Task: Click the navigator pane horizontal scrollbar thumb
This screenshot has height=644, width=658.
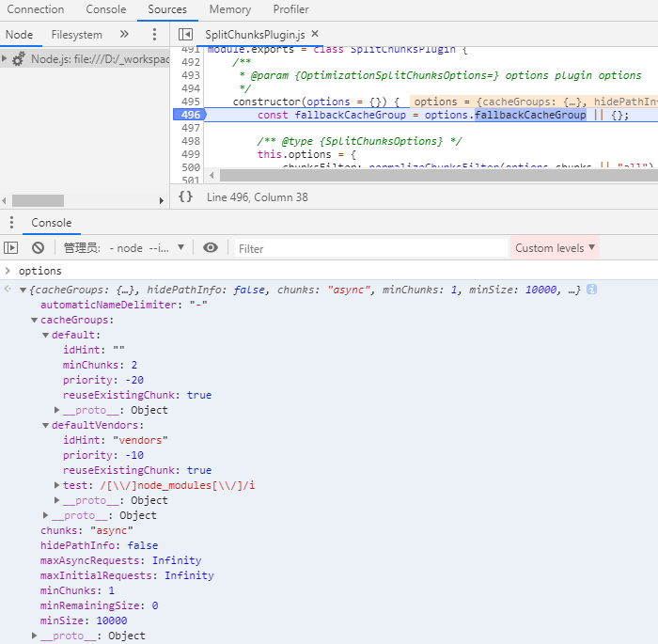Action: (38, 200)
